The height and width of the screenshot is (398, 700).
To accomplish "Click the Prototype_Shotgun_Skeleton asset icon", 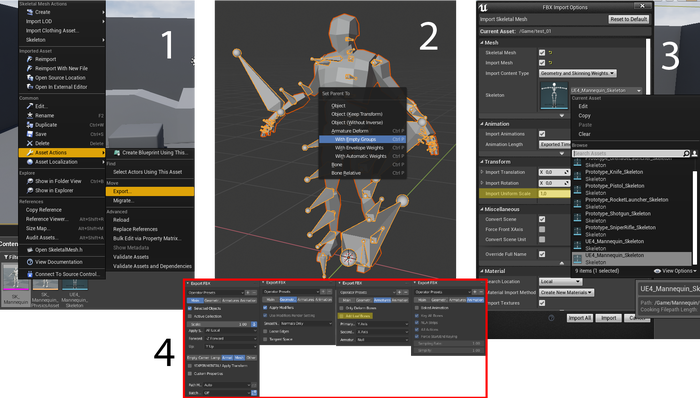I will [578, 217].
